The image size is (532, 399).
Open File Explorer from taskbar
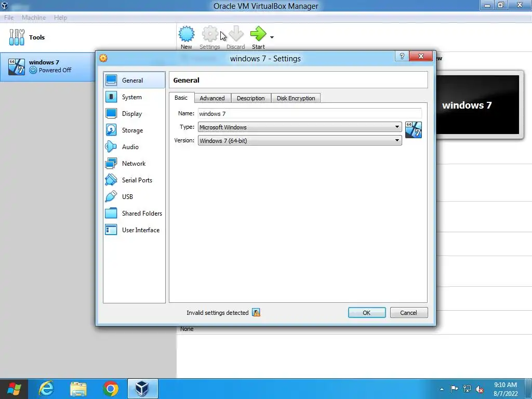(78, 389)
